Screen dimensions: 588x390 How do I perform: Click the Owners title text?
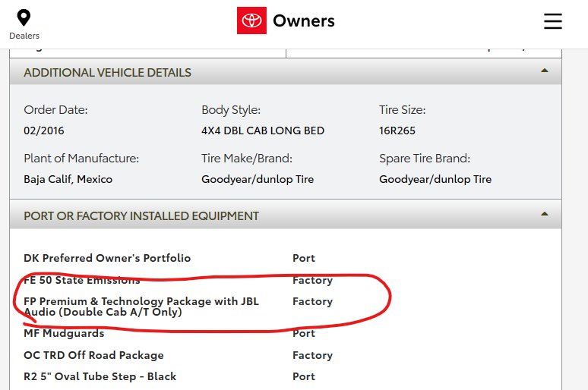click(x=304, y=21)
